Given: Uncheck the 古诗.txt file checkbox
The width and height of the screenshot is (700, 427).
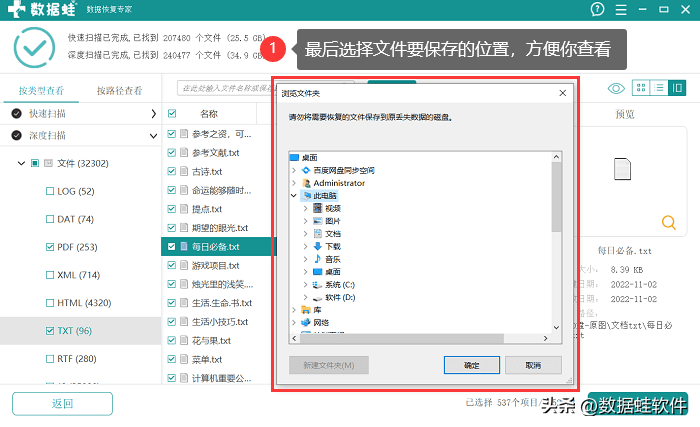Looking at the screenshot, I should click(x=171, y=171).
